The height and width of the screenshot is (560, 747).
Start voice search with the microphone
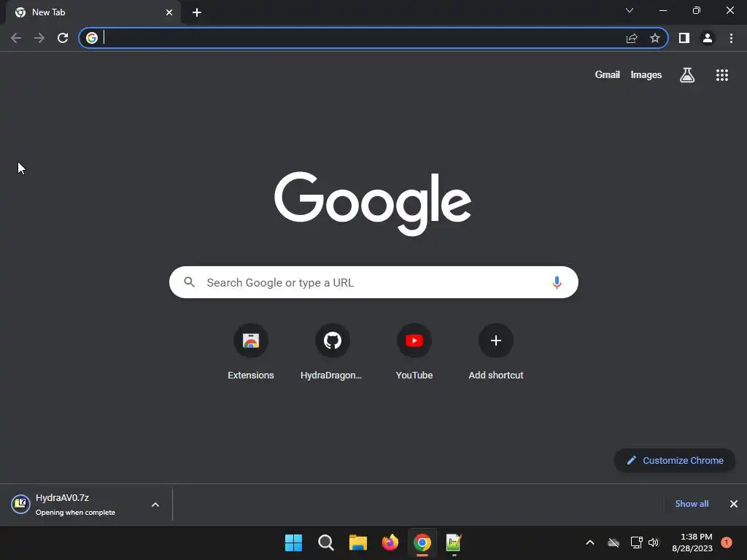coord(557,282)
